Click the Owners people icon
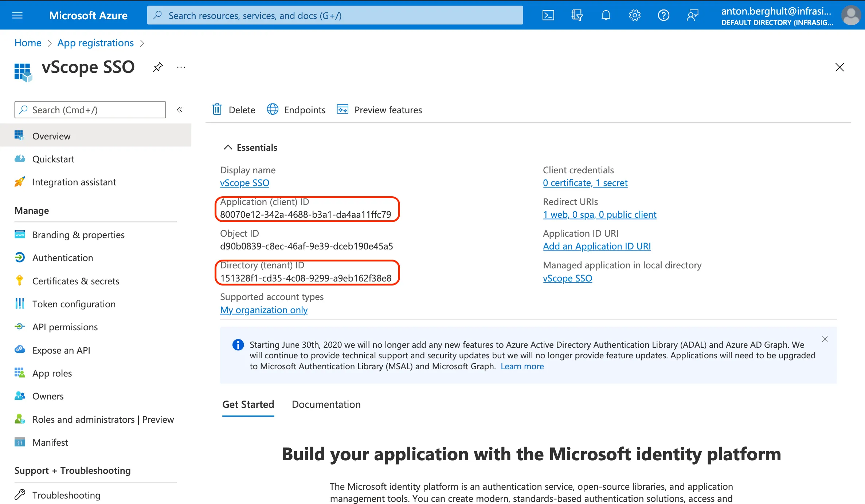Viewport: 865px width, 504px height. click(x=20, y=395)
